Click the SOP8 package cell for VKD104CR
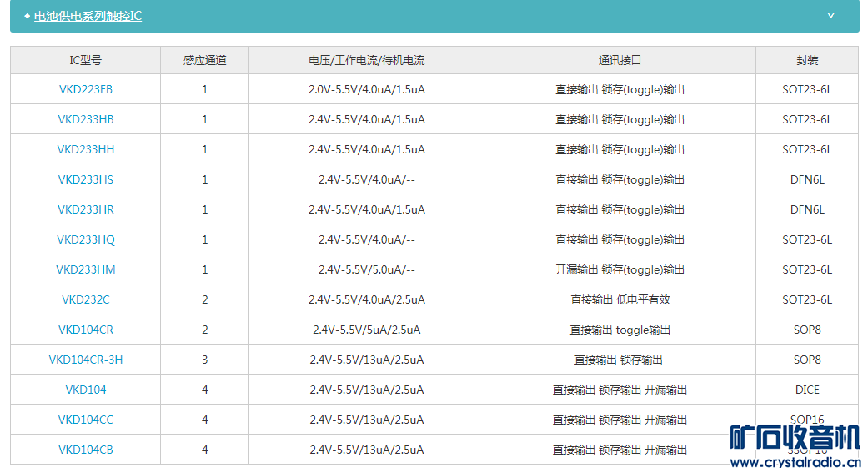Viewport: 868px width, 473px height. (x=807, y=330)
